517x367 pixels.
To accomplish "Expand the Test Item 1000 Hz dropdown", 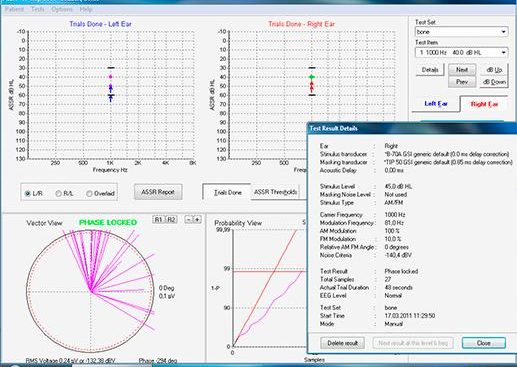I will tap(461, 52).
